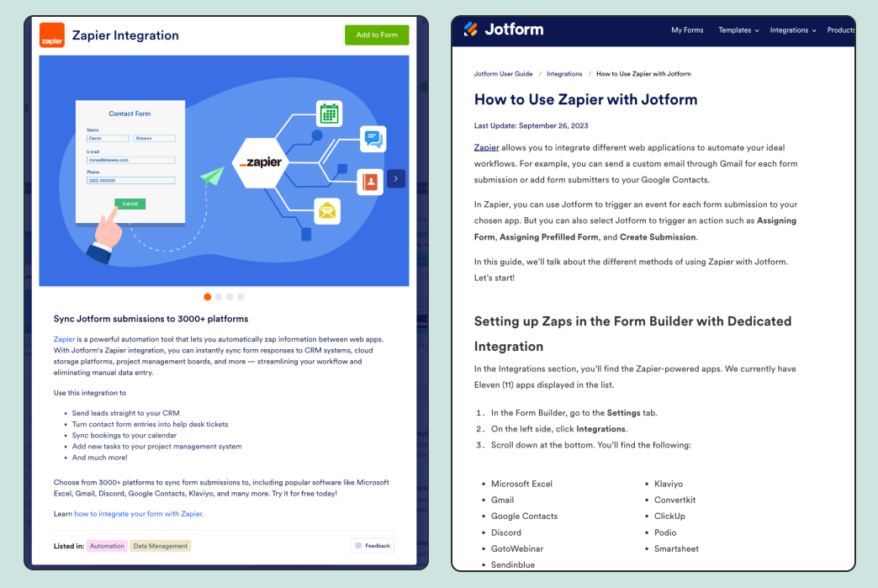The height and width of the screenshot is (588, 878).
Task: Click the 'Listed in:' label
Action: point(68,546)
